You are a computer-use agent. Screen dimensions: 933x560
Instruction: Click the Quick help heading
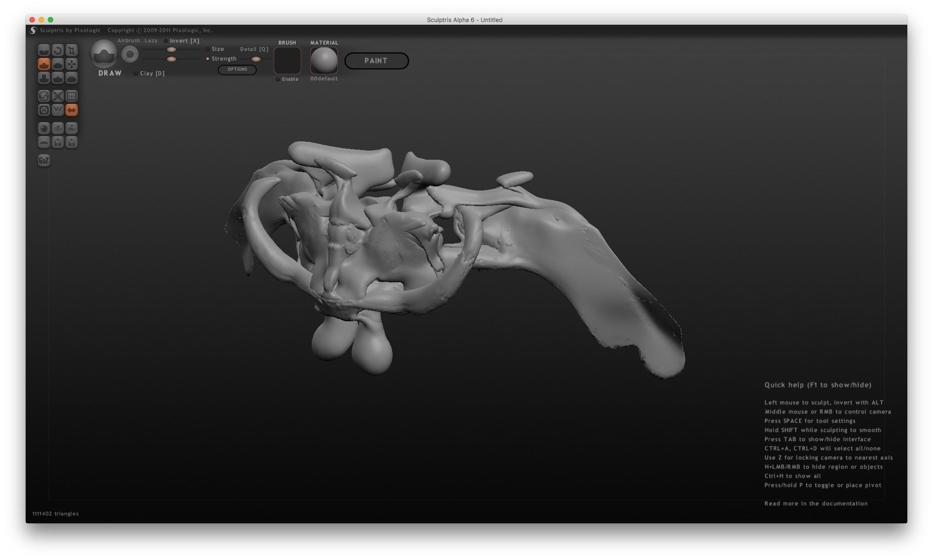pyautogui.click(x=818, y=385)
